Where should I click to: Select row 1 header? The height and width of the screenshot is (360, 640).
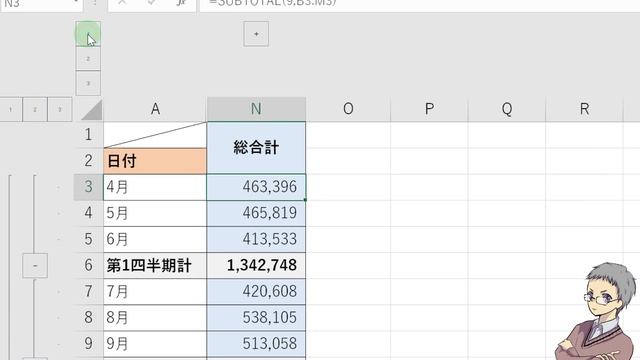pyautogui.click(x=89, y=134)
